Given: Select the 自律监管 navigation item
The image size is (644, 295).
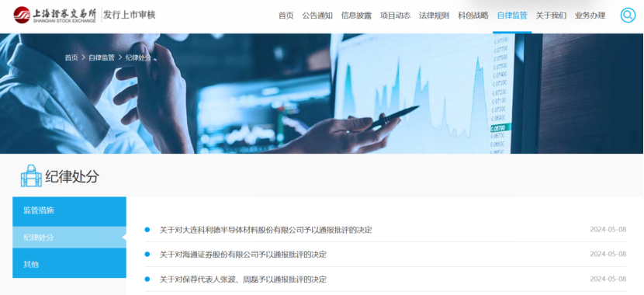Looking at the screenshot, I should coord(512,16).
